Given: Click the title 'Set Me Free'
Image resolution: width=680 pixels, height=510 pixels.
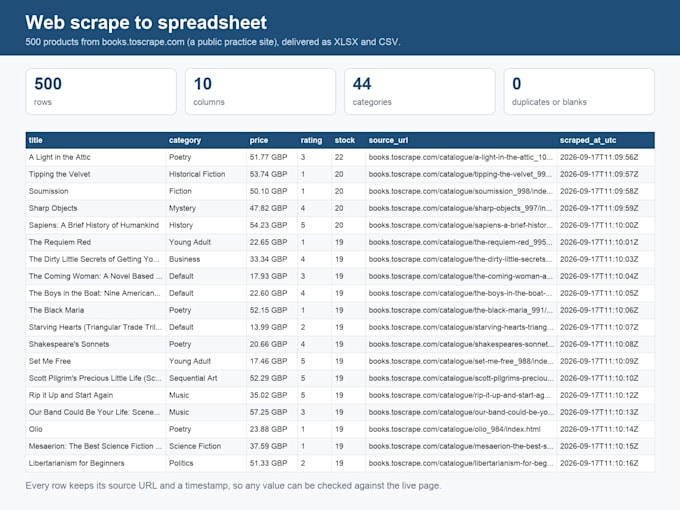Looking at the screenshot, I should [x=49, y=361].
